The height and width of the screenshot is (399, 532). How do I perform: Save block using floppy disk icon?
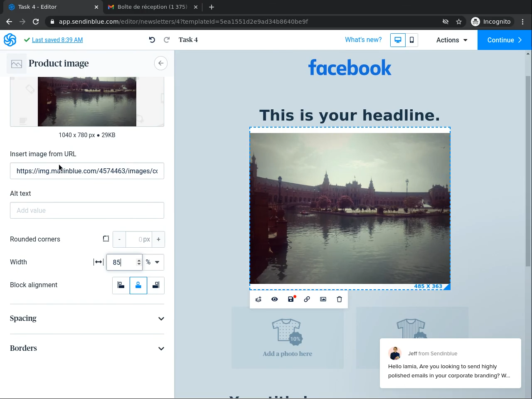[291, 299]
